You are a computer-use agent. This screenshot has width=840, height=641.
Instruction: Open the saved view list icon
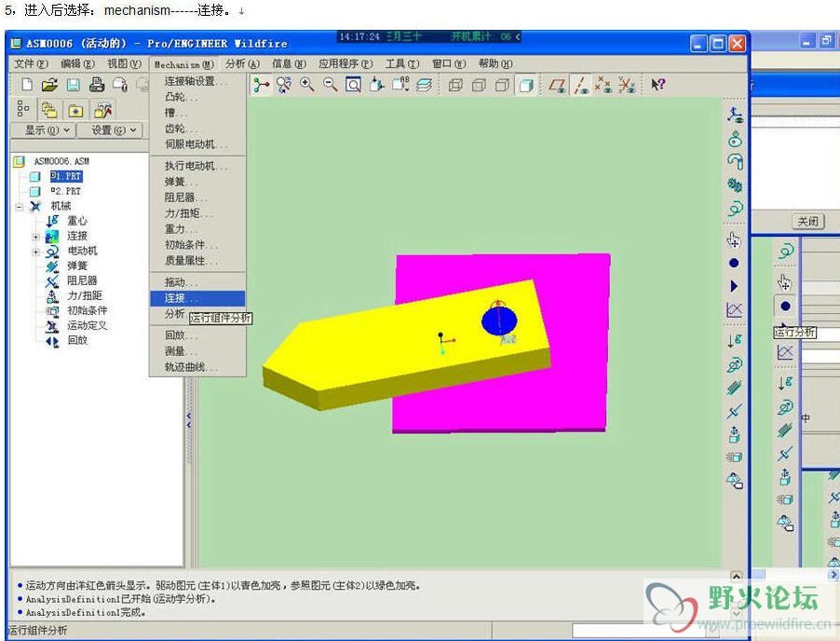tap(400, 85)
